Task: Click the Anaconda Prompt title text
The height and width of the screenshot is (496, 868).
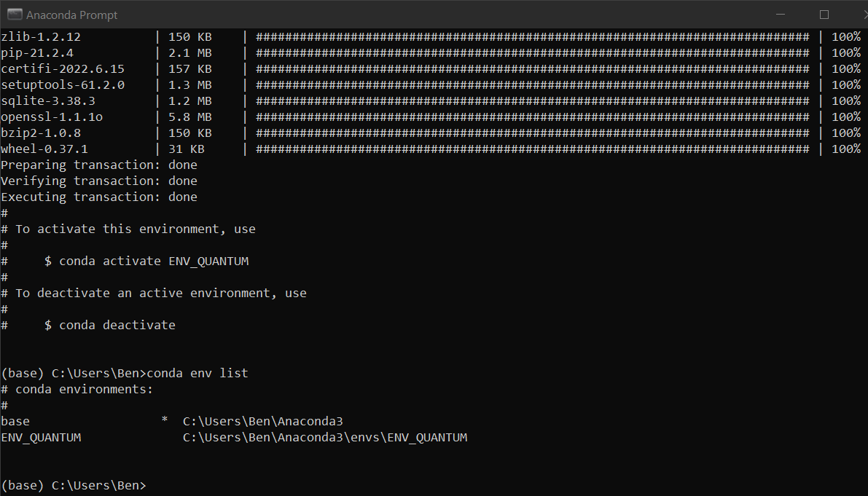Action: 71,15
